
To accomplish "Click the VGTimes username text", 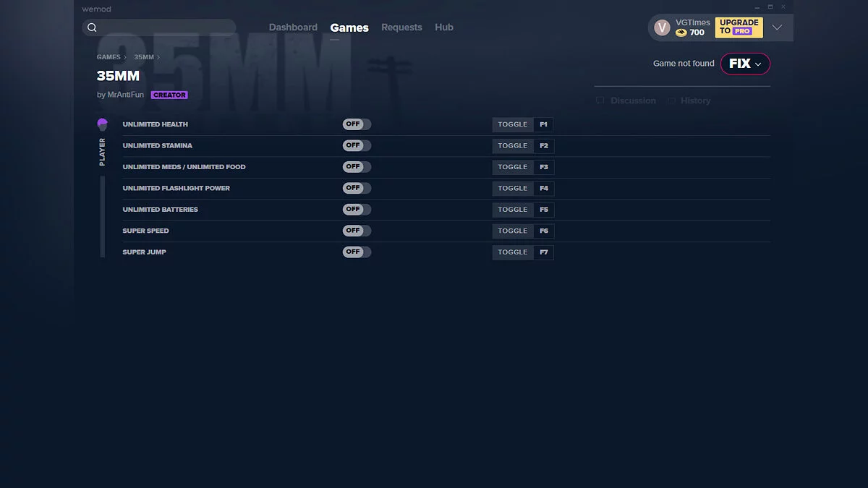I will [693, 22].
